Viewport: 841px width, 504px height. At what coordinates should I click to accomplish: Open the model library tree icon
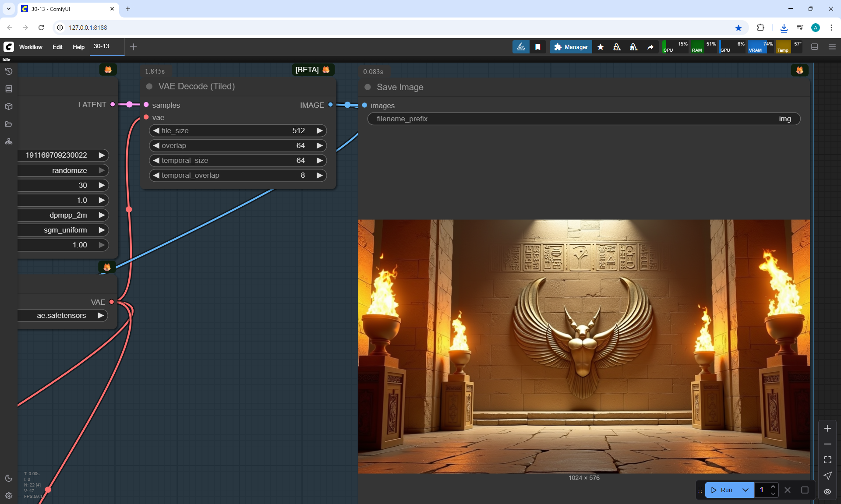point(9,141)
